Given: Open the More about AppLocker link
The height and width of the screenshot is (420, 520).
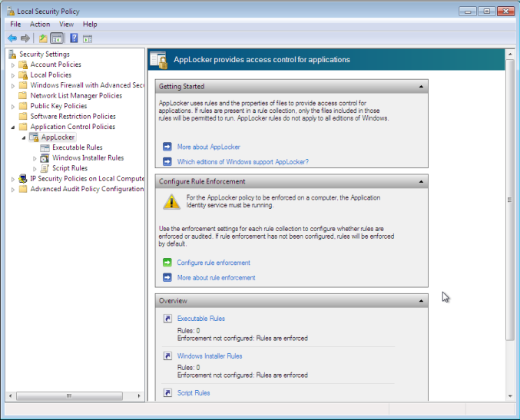Looking at the screenshot, I should tap(209, 147).
